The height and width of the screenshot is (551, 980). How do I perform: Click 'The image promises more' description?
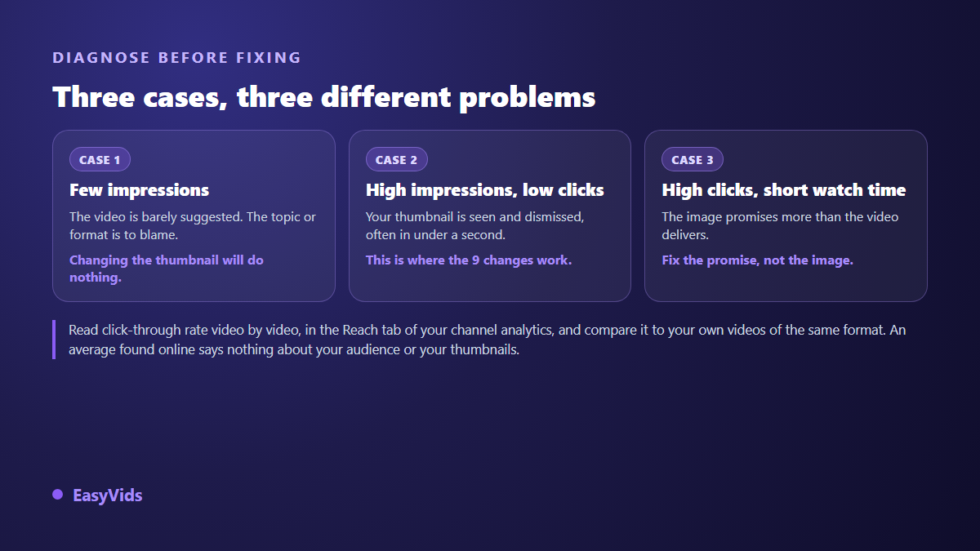point(780,225)
